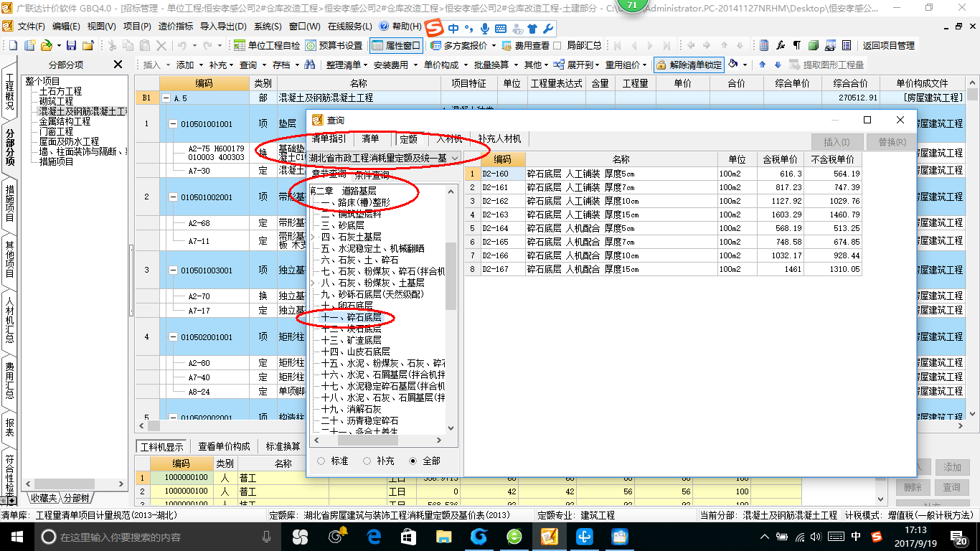Click the 插入(I) button in query dialog
The height and width of the screenshot is (551, 980).
[837, 142]
